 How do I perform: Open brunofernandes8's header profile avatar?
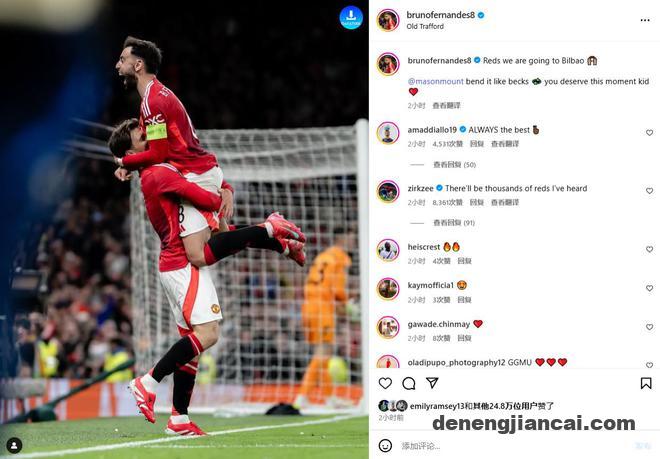(x=388, y=20)
